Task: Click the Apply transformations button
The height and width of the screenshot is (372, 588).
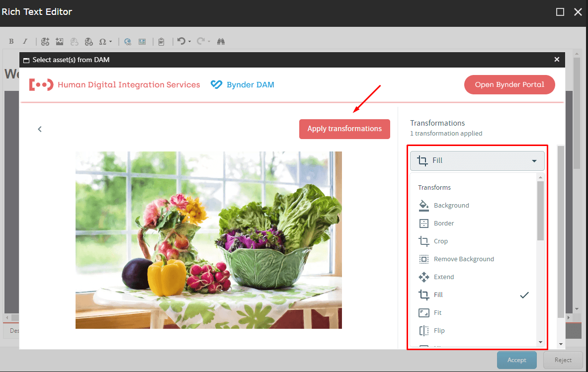Action: [x=344, y=129]
